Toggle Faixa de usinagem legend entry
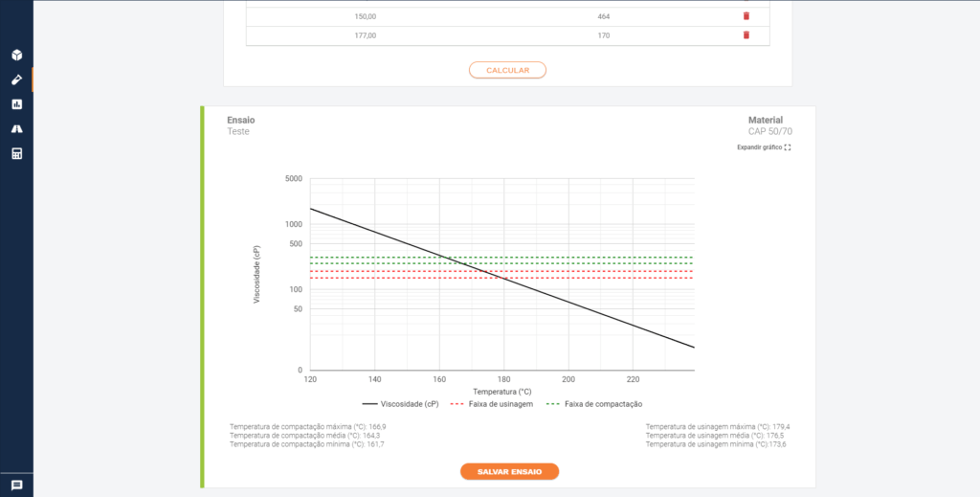Viewport: 980px width, 497px height. pos(492,404)
